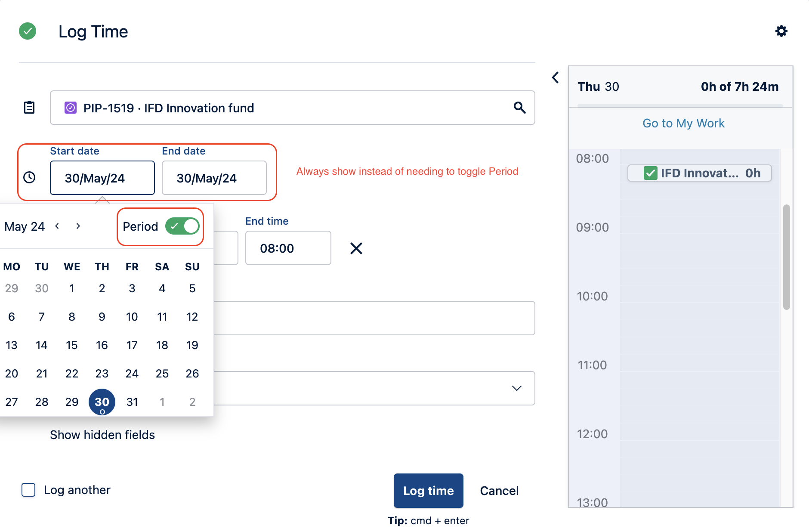
Task: Collapse the calendar sidebar with chevron
Action: click(x=556, y=78)
